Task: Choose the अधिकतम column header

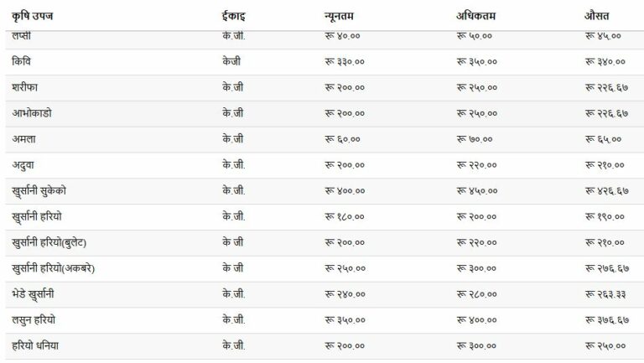Action: (x=476, y=16)
